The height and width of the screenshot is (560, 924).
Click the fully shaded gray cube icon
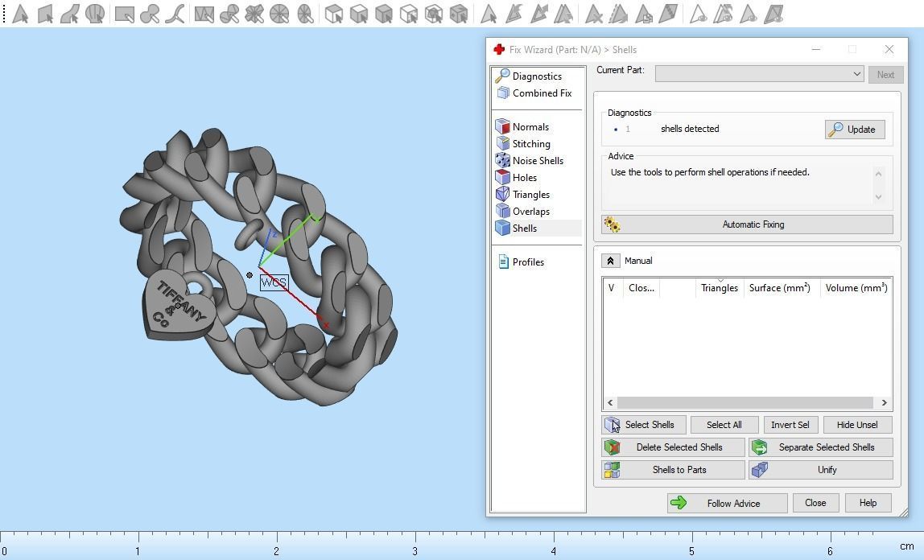(x=384, y=14)
